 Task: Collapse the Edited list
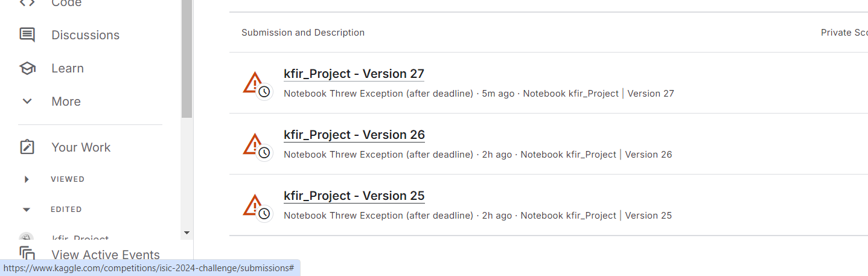click(x=27, y=210)
